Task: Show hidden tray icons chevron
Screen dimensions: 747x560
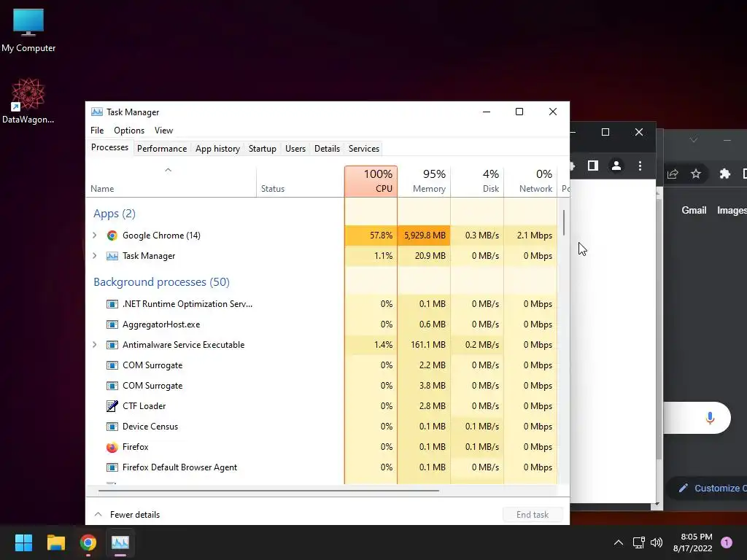Action: pyautogui.click(x=619, y=542)
